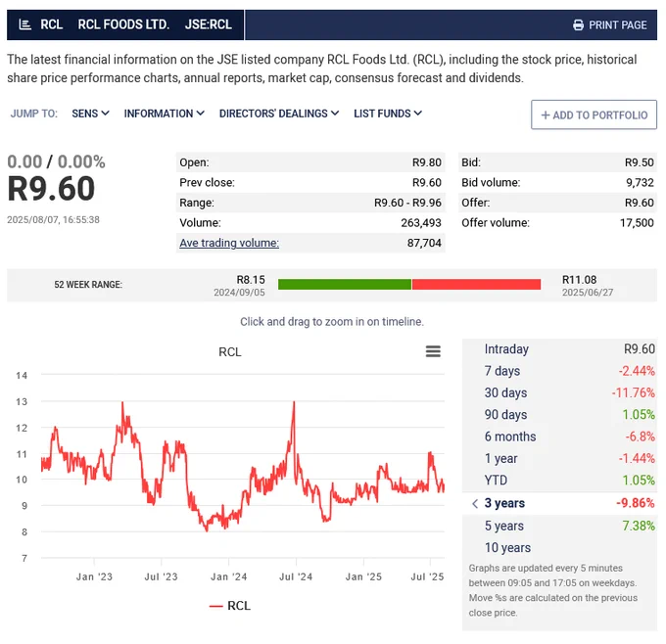
Task: Select the 3 years chart period
Action: tap(559, 503)
